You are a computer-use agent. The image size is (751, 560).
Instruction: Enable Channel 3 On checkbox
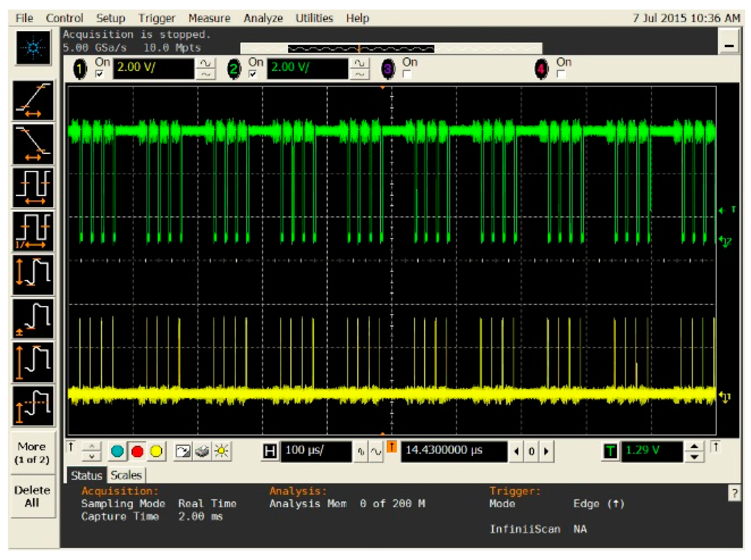click(x=407, y=74)
